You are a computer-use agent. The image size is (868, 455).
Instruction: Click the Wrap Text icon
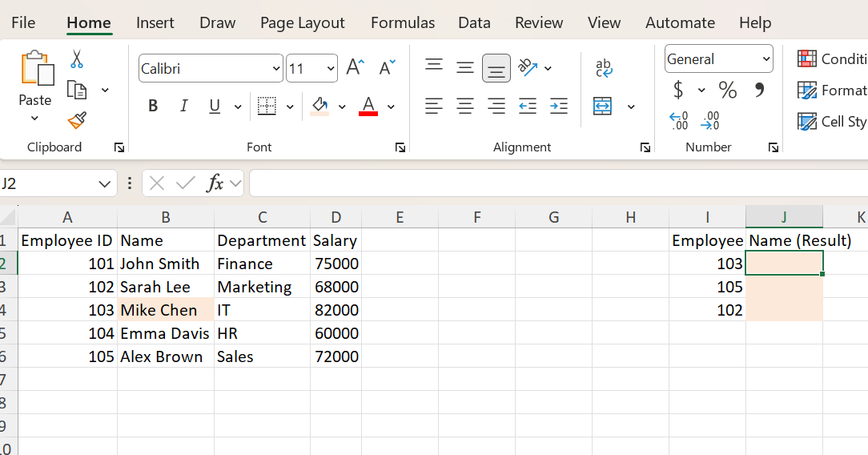tap(604, 68)
